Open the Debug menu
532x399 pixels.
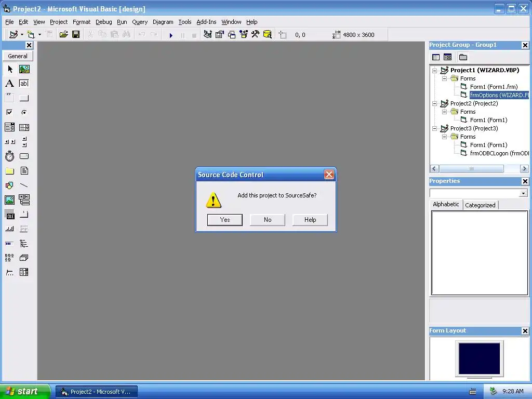pyautogui.click(x=103, y=22)
